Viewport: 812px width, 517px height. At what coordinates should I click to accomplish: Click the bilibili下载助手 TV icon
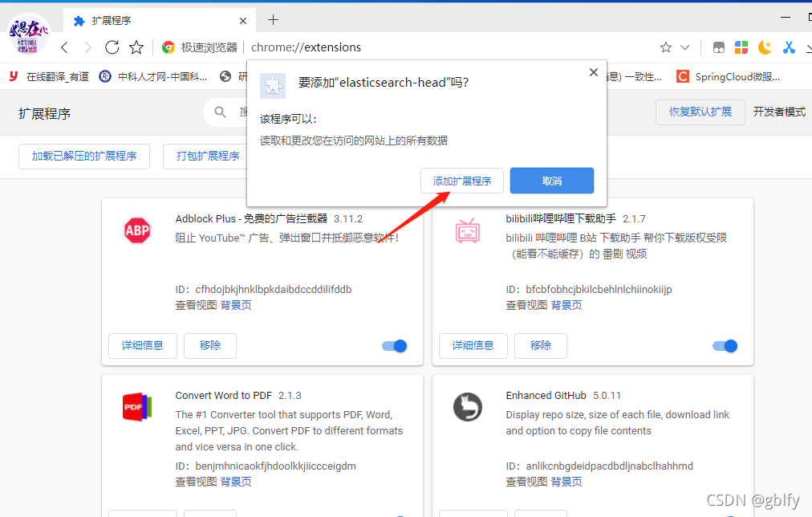[468, 232]
